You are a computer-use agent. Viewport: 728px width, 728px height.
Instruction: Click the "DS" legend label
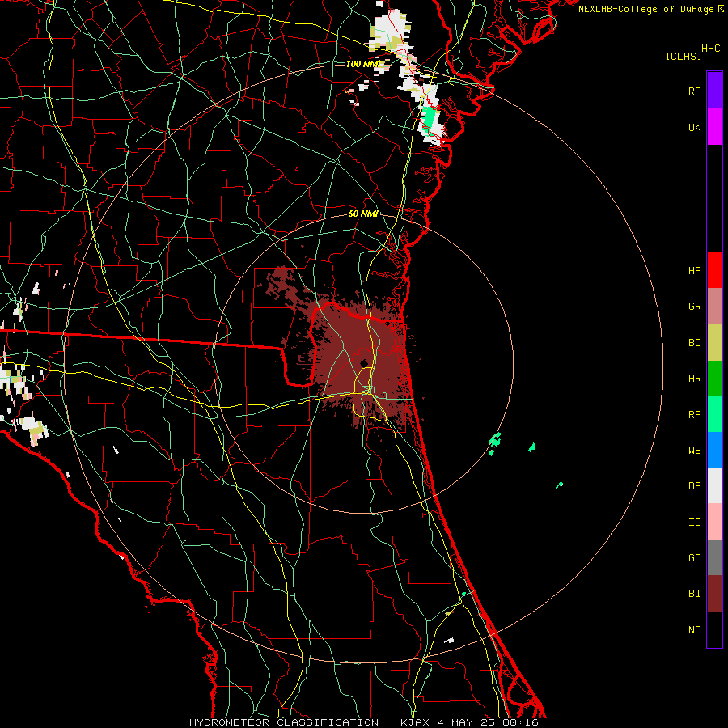tap(695, 486)
